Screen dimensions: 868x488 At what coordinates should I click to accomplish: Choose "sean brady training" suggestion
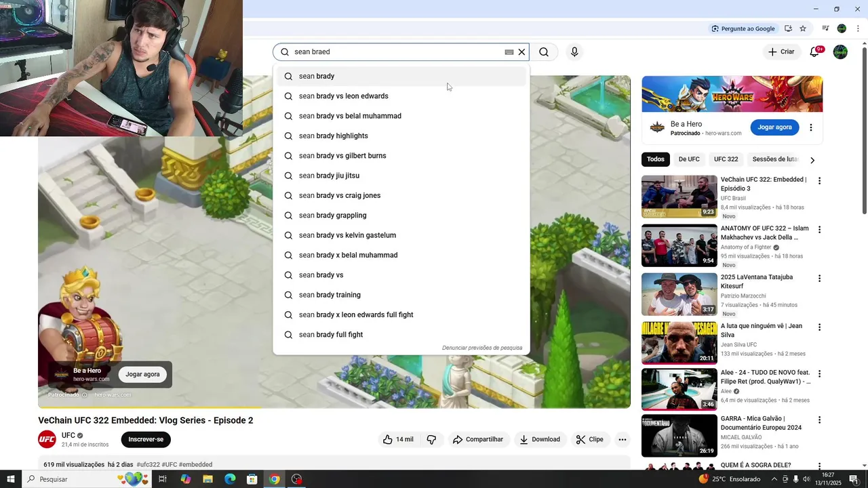401,295
